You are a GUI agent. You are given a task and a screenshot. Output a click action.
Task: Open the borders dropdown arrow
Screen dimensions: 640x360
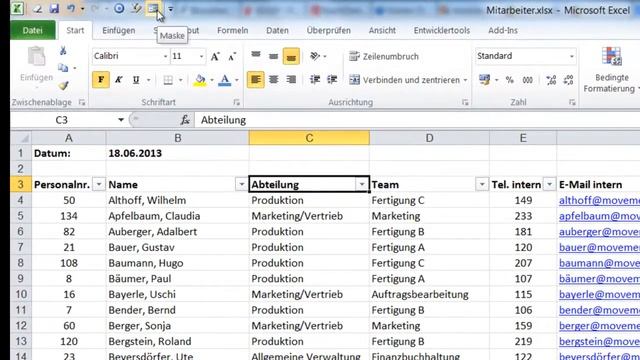(x=180, y=80)
